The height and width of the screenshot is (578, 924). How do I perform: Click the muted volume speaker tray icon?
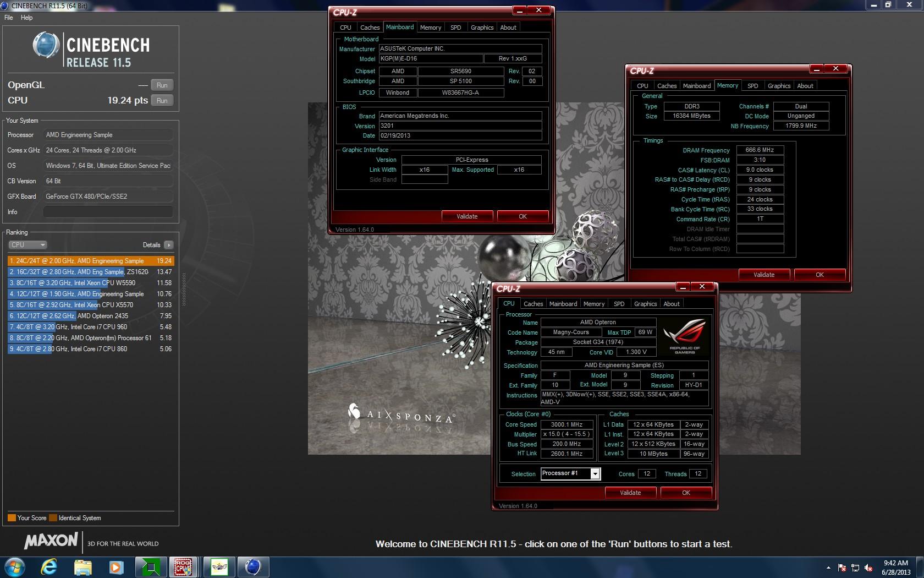click(x=868, y=568)
